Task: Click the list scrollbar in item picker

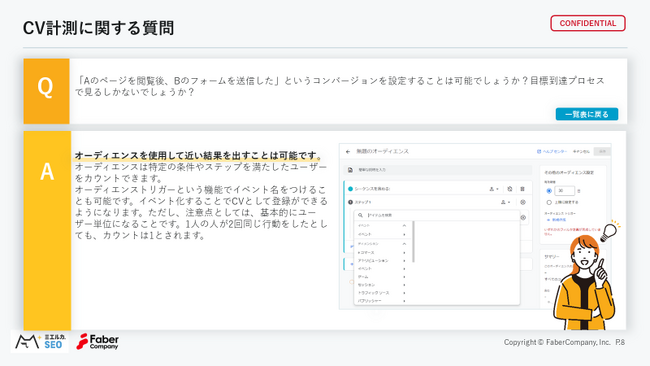Action: click(x=413, y=242)
